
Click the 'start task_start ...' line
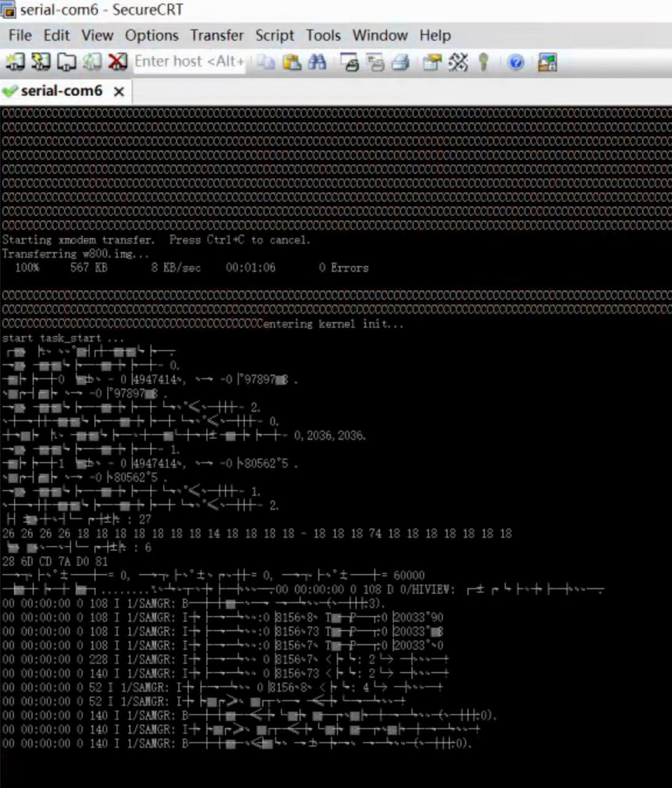point(63,338)
